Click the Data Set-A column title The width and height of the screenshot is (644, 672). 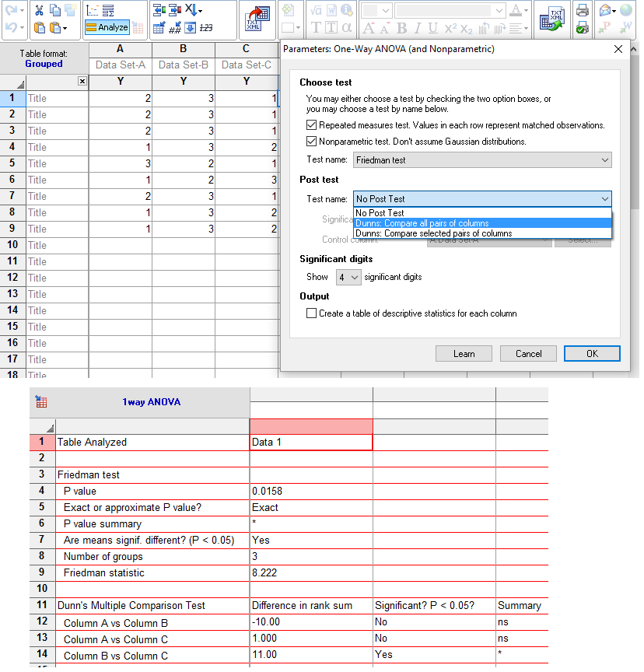point(121,65)
